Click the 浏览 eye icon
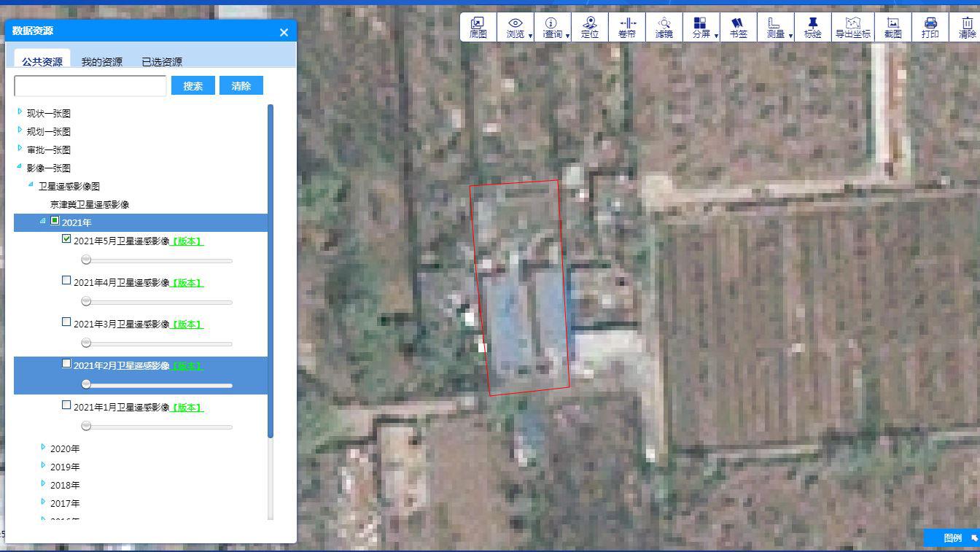Image resolution: width=980 pixels, height=552 pixels. pyautogui.click(x=516, y=23)
